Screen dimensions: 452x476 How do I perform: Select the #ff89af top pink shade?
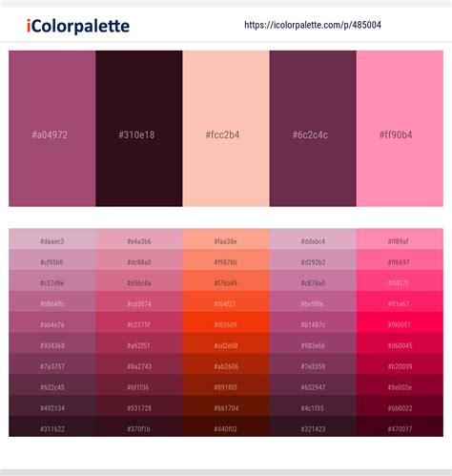[x=400, y=239]
